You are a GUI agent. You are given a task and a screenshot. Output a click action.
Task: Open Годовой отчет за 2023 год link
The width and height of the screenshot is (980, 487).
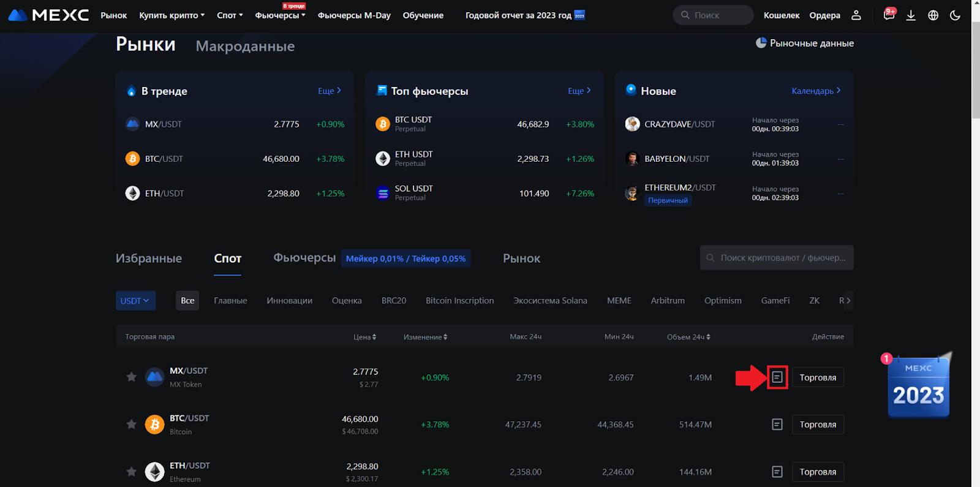point(525,15)
